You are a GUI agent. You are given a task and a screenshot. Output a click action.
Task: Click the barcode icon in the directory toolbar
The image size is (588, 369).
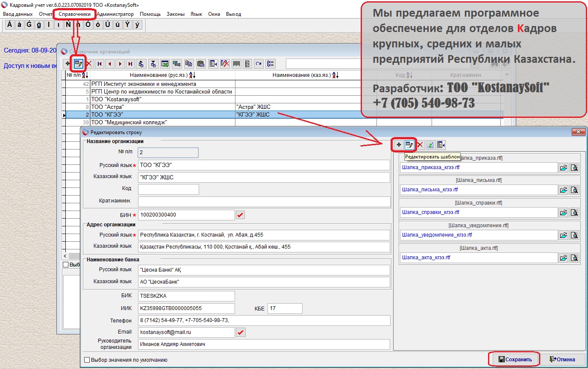tap(236, 64)
